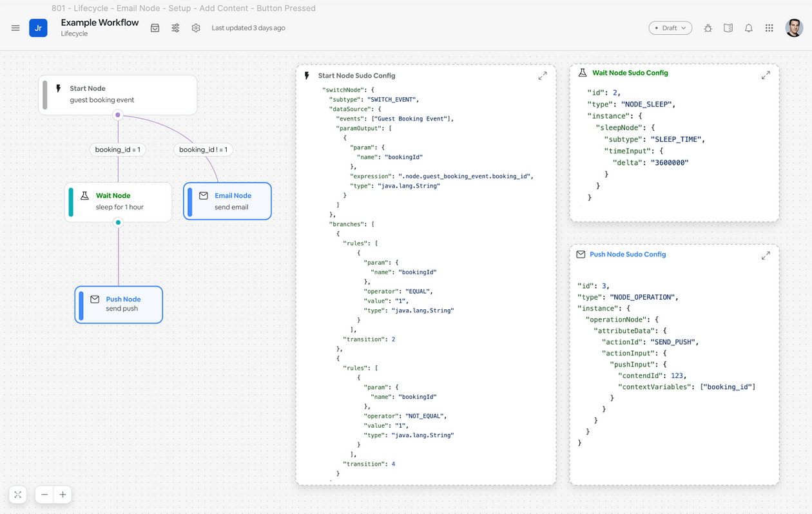Open the sliders settings icon
Screen dimensions: 812x514
[x=175, y=28]
